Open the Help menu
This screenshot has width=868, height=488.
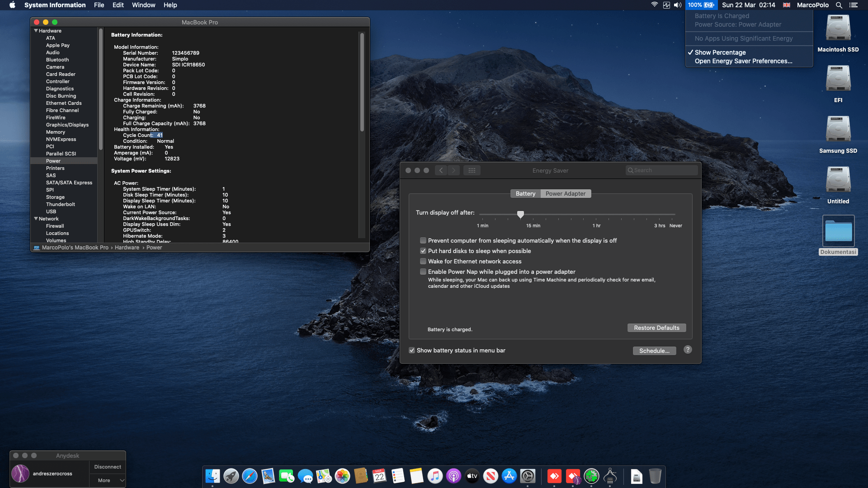(170, 5)
